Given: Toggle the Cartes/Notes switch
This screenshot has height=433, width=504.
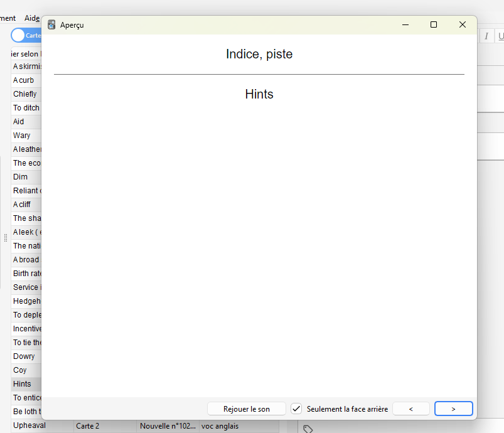Looking at the screenshot, I should (25, 35).
